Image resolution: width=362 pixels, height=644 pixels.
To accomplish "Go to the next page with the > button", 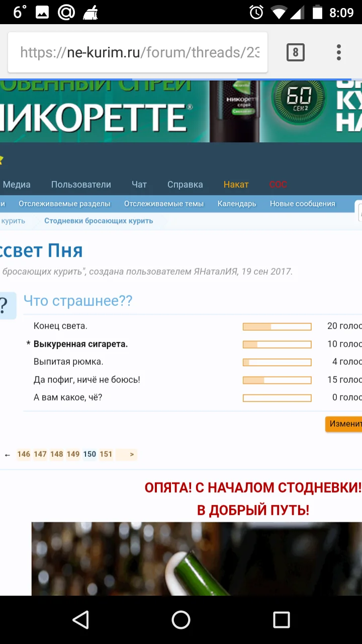I will [127, 454].
